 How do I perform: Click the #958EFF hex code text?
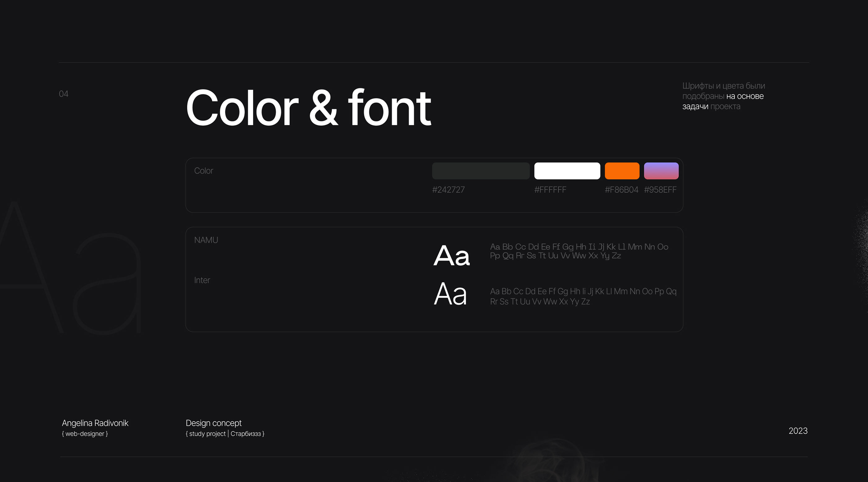point(660,190)
